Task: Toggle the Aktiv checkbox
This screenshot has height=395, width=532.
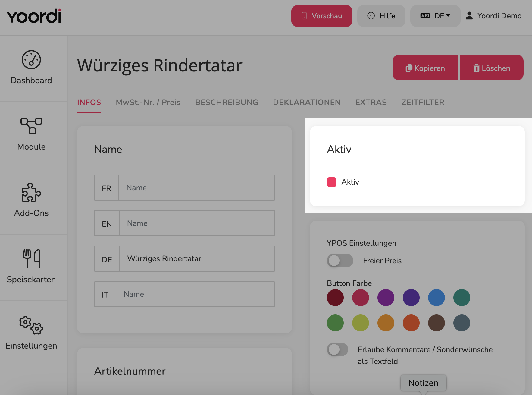Action: [332, 182]
